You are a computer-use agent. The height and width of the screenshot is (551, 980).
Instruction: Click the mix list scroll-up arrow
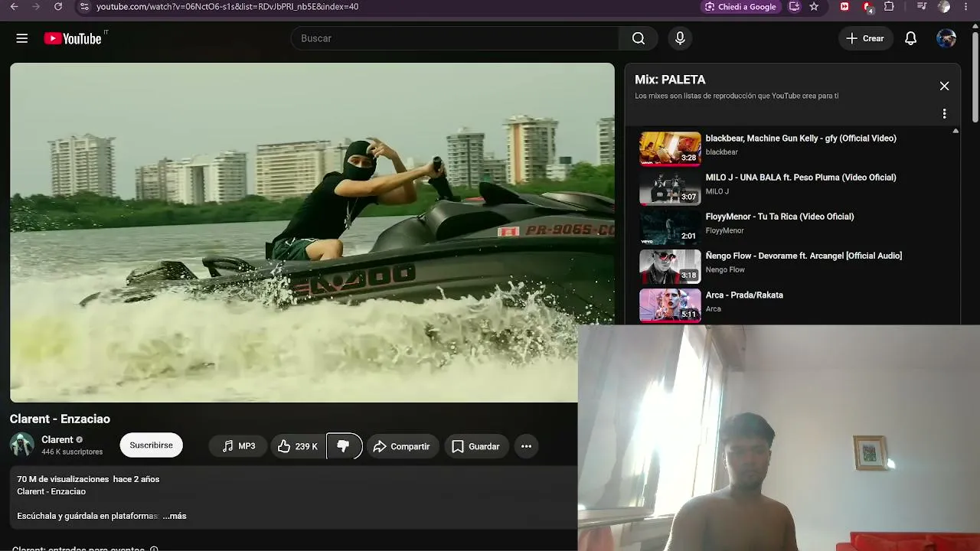tap(955, 132)
